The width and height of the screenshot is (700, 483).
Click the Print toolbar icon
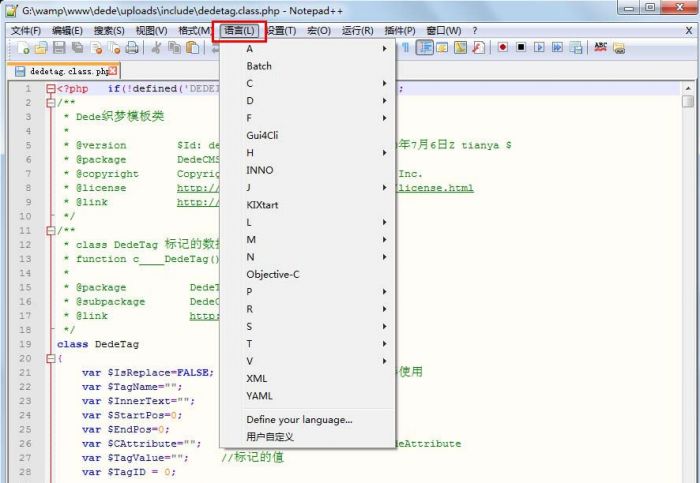(x=132, y=47)
